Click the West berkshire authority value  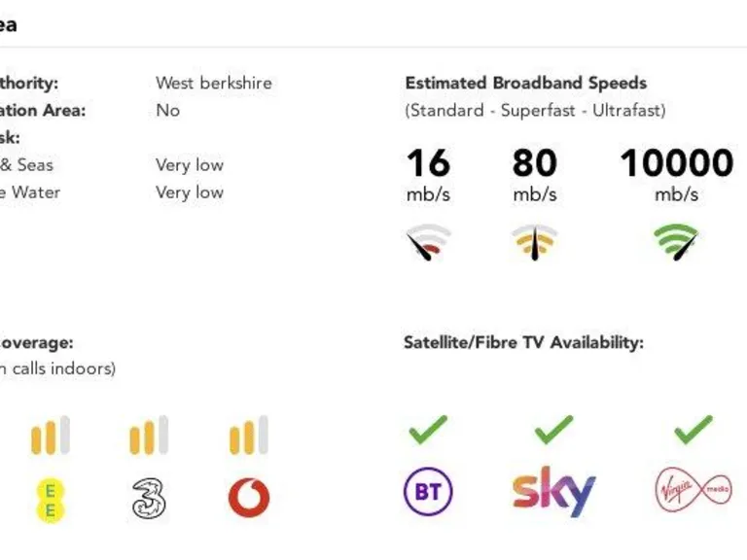point(214,84)
